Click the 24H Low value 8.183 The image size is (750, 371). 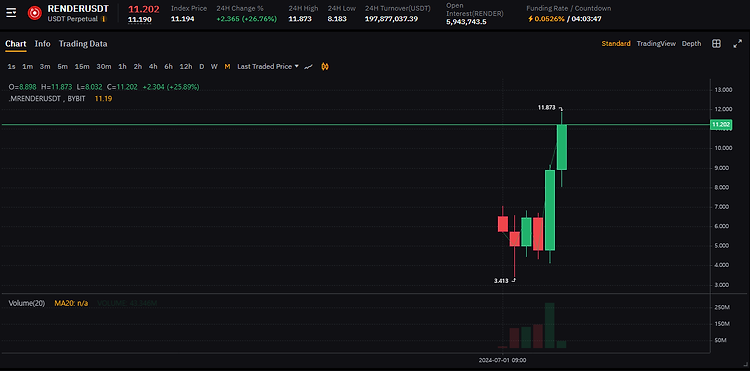338,19
